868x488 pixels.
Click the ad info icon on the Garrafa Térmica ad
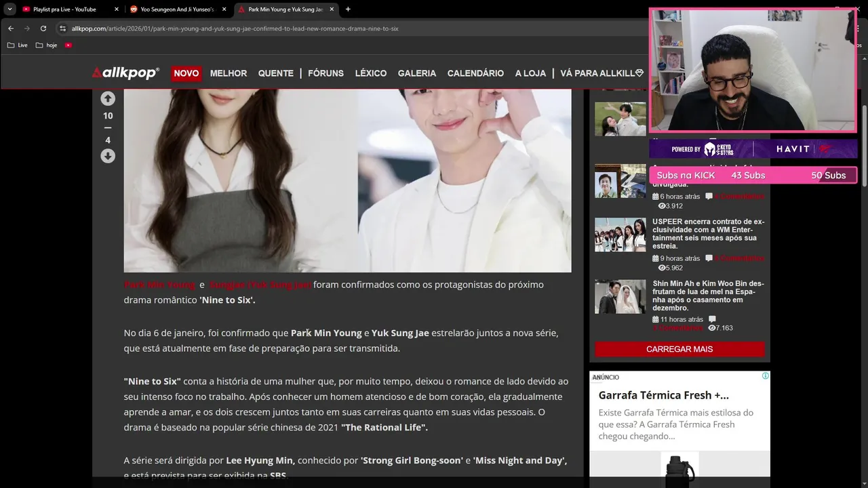click(x=765, y=376)
